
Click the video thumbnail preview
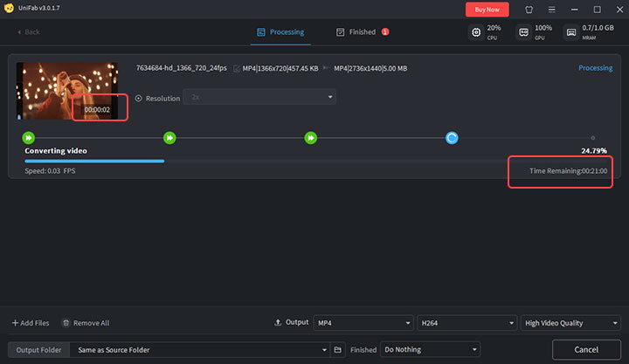[66, 91]
